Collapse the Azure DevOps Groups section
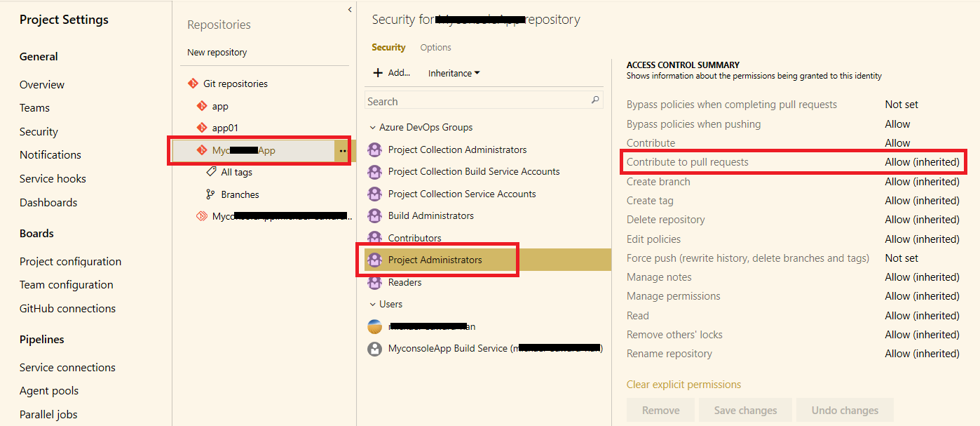 tap(373, 127)
